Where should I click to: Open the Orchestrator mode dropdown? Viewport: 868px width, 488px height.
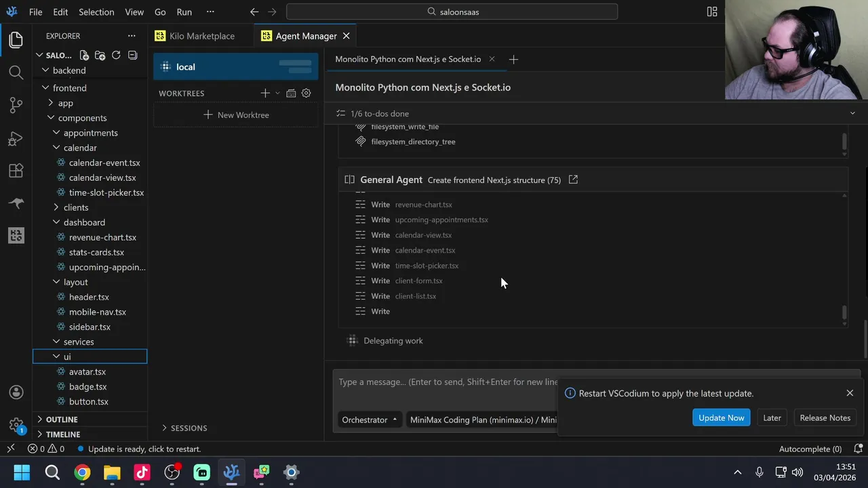(369, 420)
